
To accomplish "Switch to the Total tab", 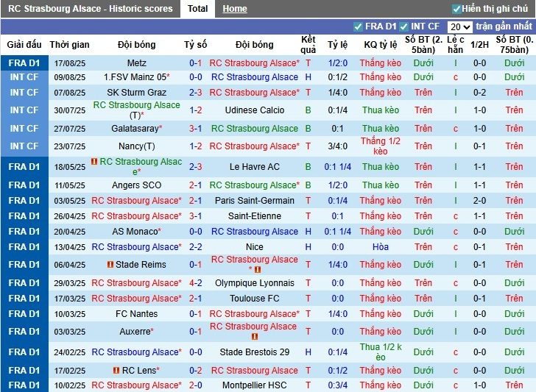I will (x=197, y=9).
